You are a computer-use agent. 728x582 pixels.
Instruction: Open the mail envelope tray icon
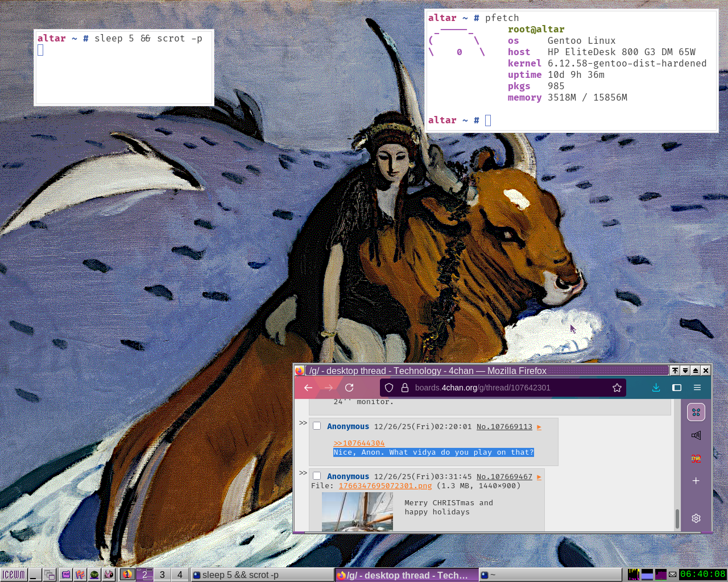pos(673,575)
